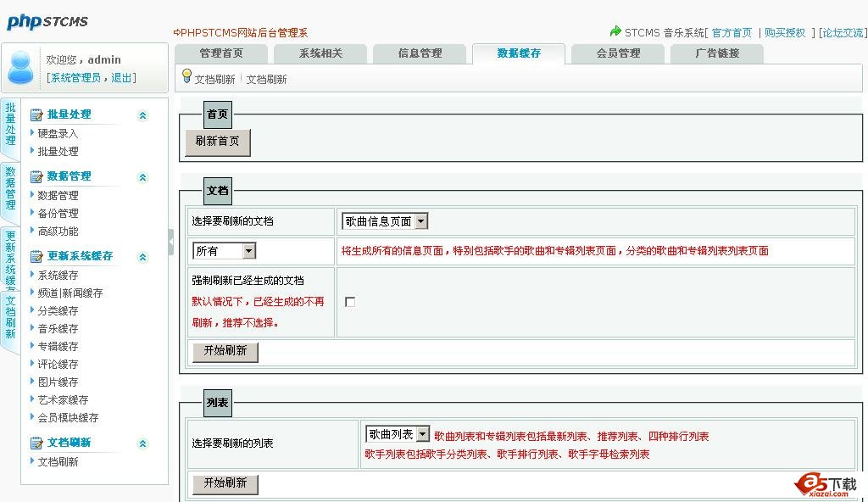Select the 更新系统缓存 vertical side tab

(10, 258)
